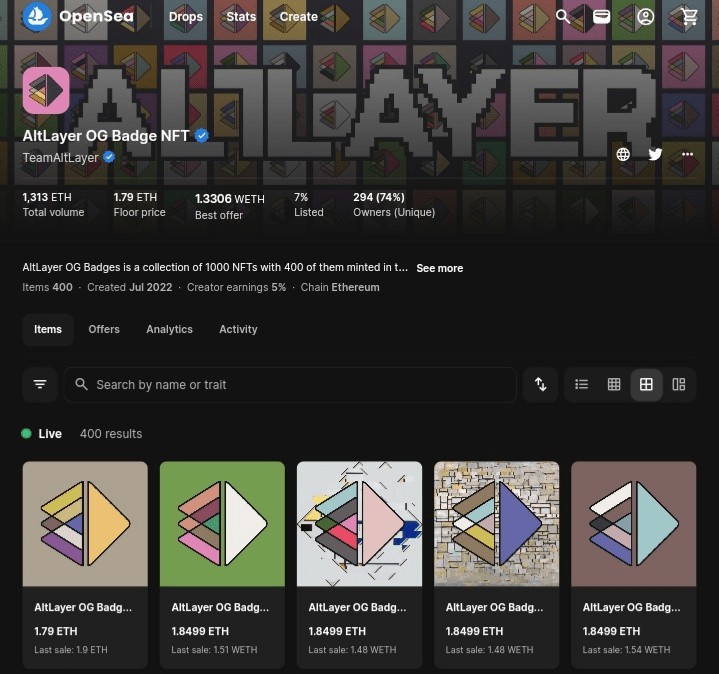Open the filter panel icon
The image size is (719, 674).
click(x=40, y=384)
